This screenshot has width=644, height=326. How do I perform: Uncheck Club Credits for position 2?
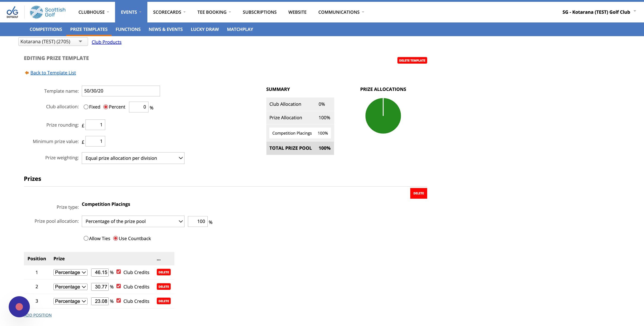[119, 286]
